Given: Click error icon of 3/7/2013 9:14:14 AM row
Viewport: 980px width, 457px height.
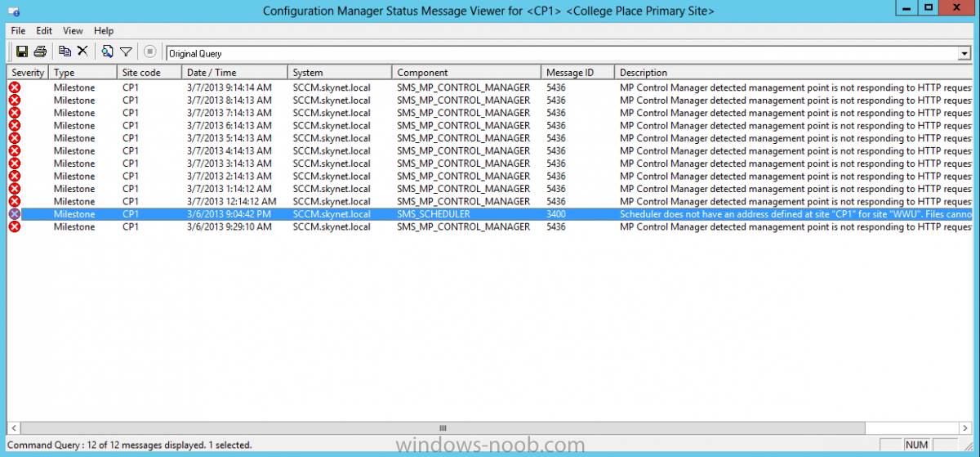Looking at the screenshot, I should [15, 87].
